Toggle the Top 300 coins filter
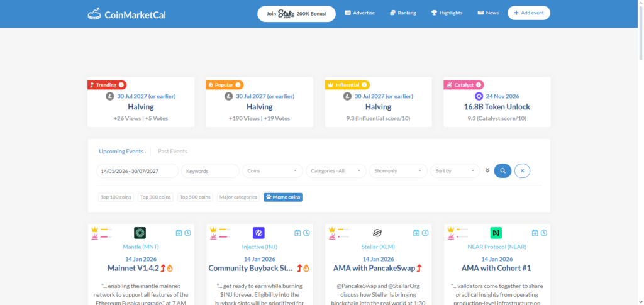 click(x=156, y=197)
